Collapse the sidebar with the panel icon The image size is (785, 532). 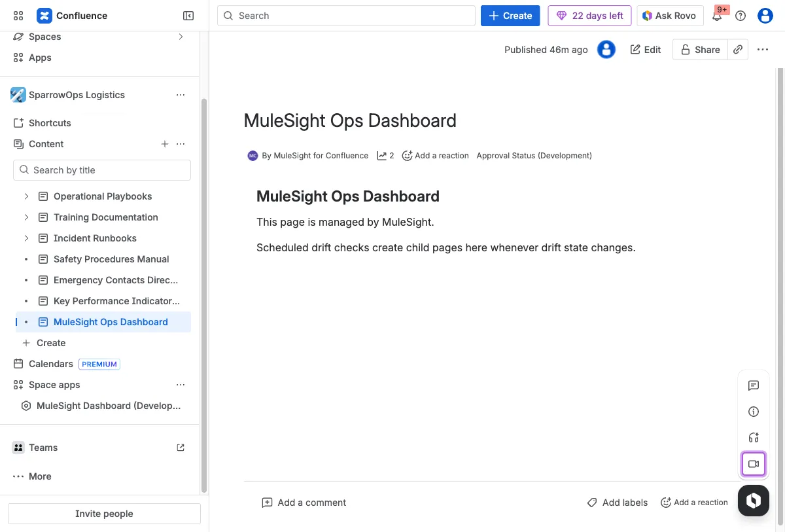coord(188,16)
